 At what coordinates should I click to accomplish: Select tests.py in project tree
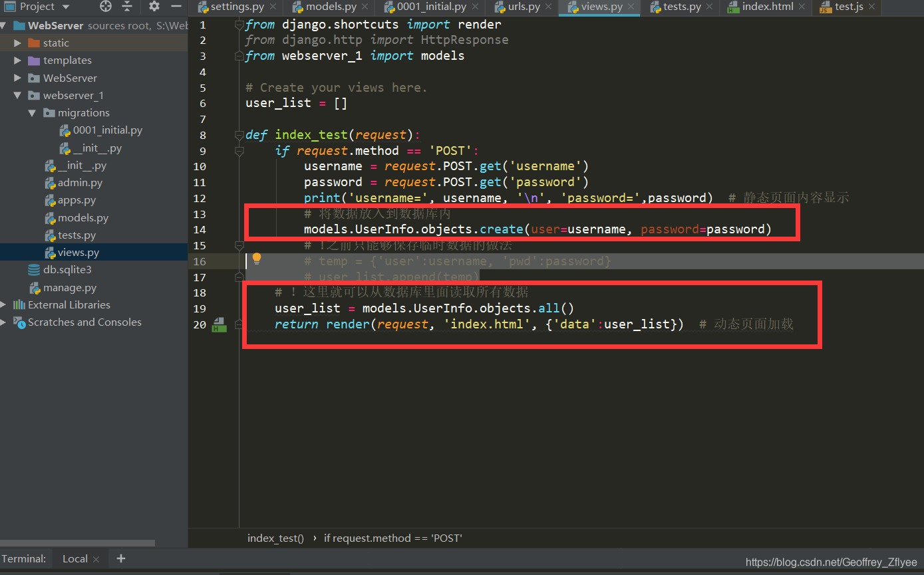[x=77, y=235]
